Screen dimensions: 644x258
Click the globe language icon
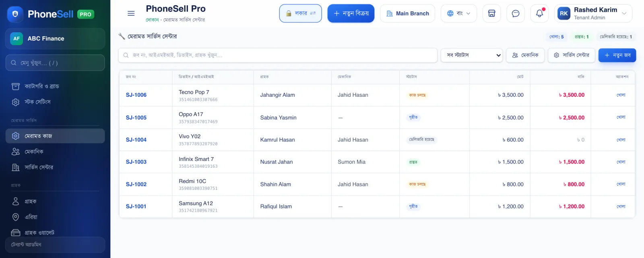point(450,13)
